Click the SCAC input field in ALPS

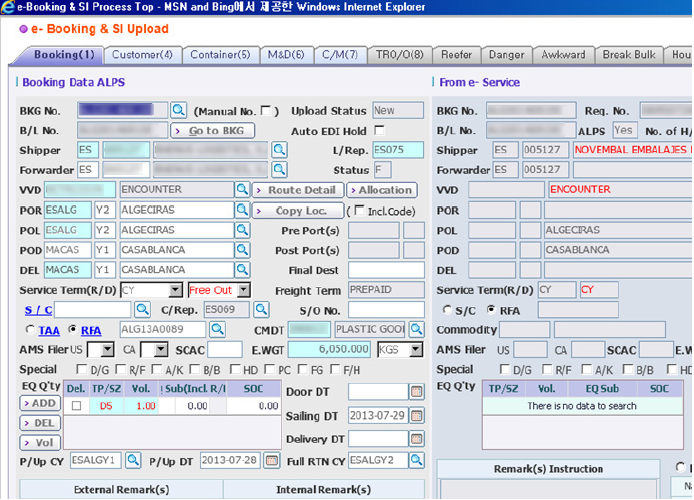pos(225,350)
